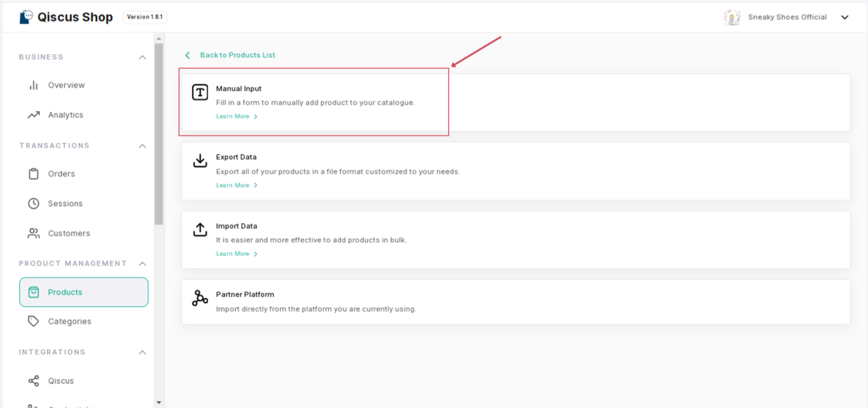Go to Orders in sidebar

tap(61, 174)
